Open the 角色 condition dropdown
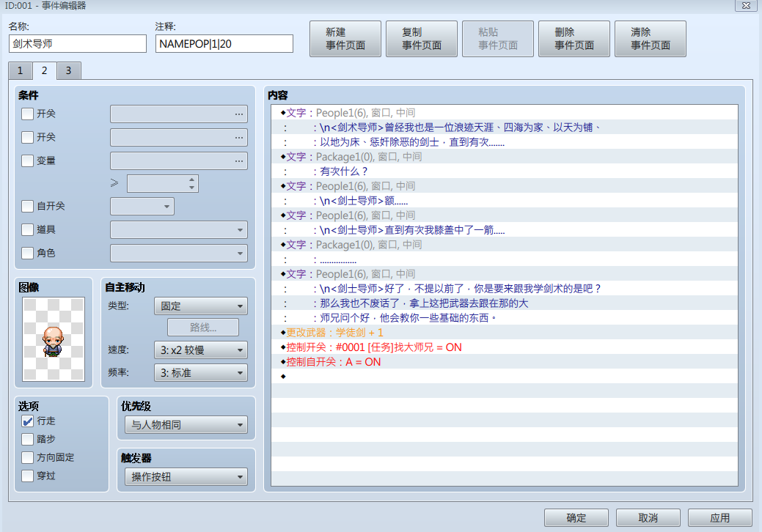The height and width of the screenshot is (532, 762). point(179,253)
